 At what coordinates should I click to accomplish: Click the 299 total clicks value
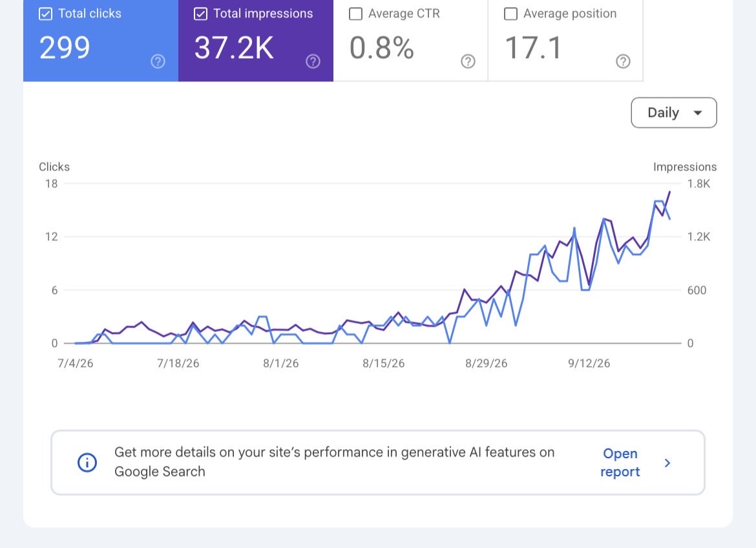point(65,48)
